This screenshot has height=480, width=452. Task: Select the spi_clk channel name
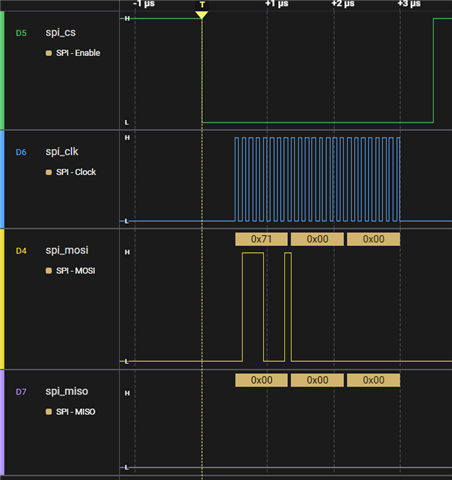coord(62,152)
